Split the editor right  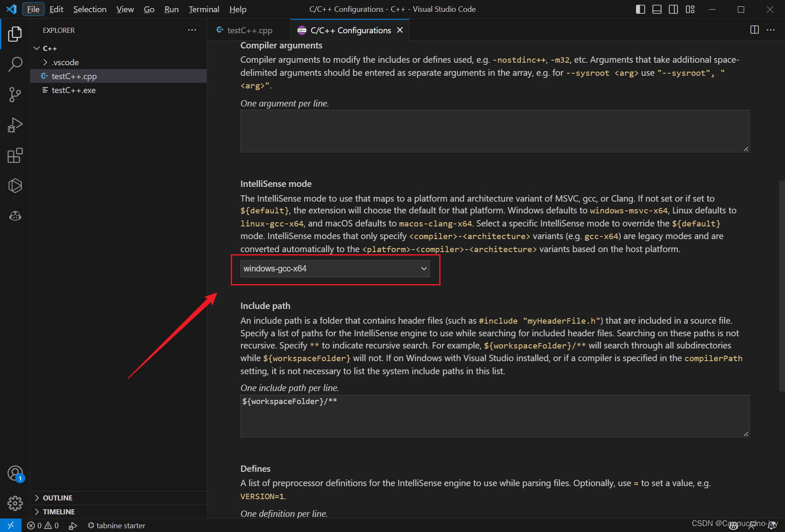(x=755, y=30)
